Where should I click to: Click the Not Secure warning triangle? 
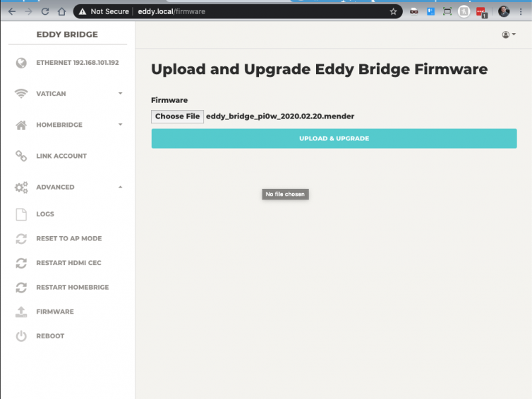[83, 11]
